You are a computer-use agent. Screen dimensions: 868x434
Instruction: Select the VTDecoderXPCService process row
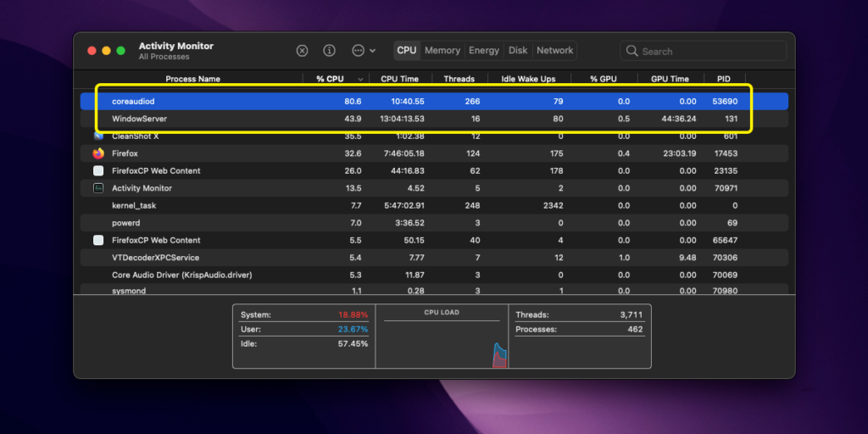tap(435, 258)
